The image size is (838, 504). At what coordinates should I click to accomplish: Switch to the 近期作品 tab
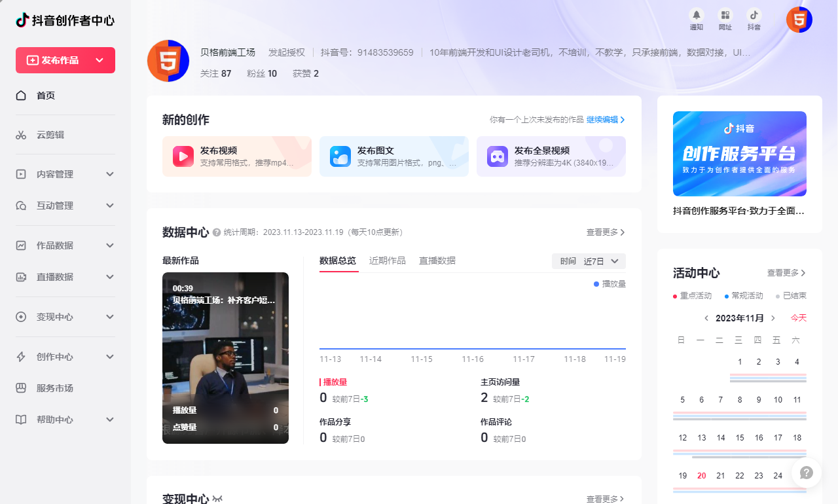coord(388,261)
